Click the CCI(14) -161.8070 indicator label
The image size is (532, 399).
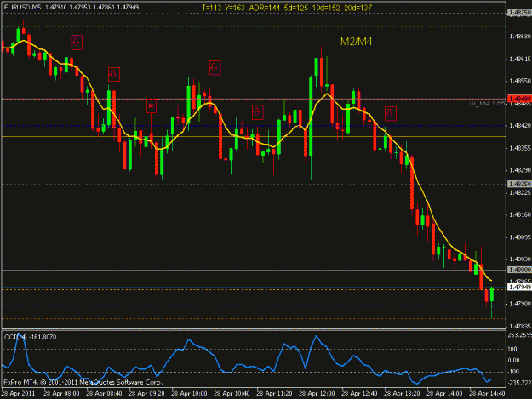click(30, 337)
